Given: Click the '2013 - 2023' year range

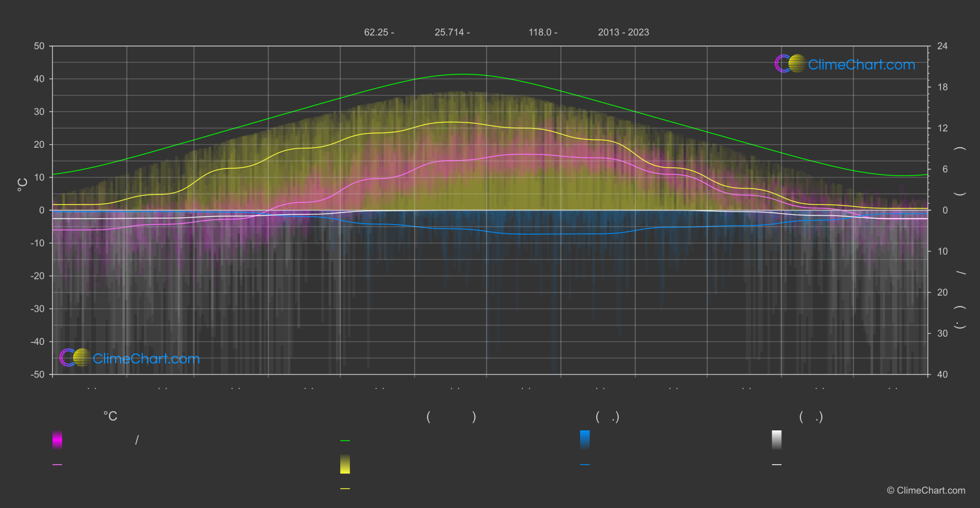Looking at the screenshot, I should click(x=623, y=32).
